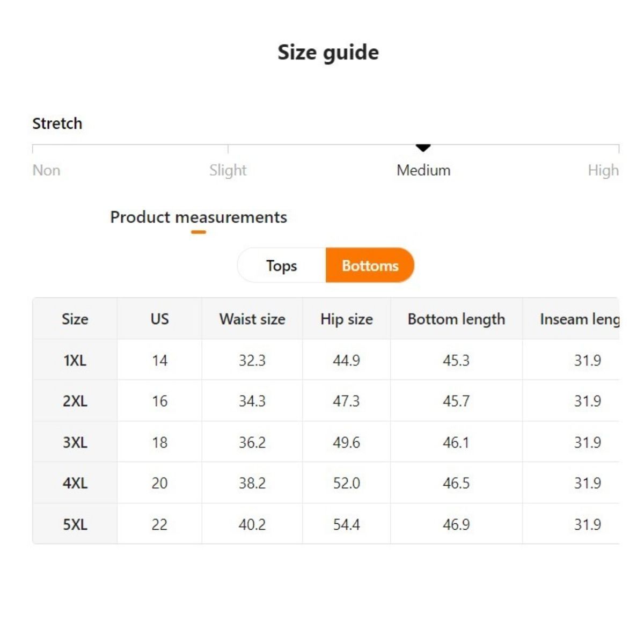
Task: Switch to the Tops toggle
Action: (x=282, y=266)
